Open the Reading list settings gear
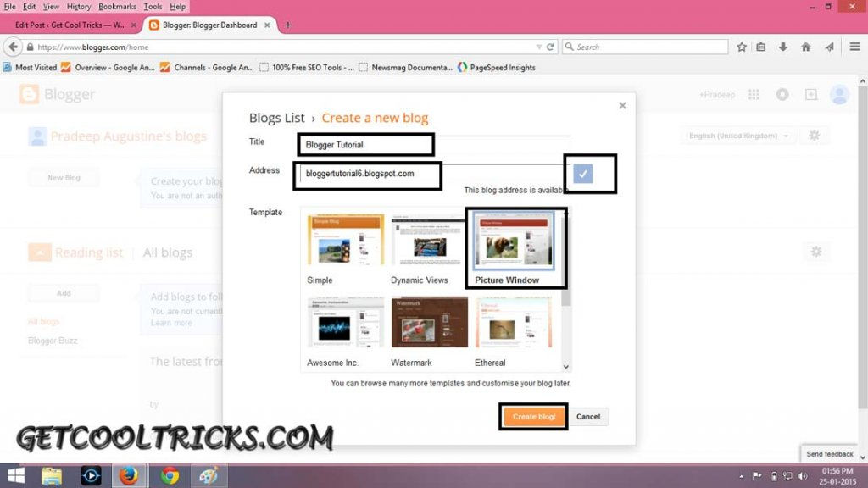This screenshot has height=488, width=868. pyautogui.click(x=816, y=252)
